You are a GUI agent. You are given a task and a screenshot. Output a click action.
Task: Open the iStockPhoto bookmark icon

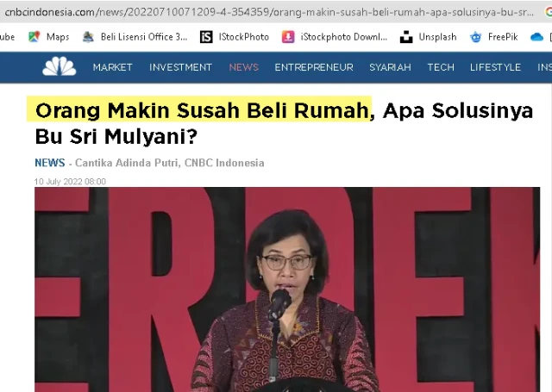click(x=206, y=36)
